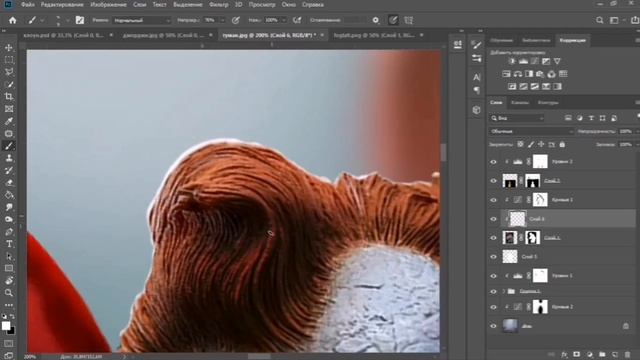This screenshot has height=360, width=640.
Task: Create a new layer via bottom icon
Action: (x=615, y=354)
